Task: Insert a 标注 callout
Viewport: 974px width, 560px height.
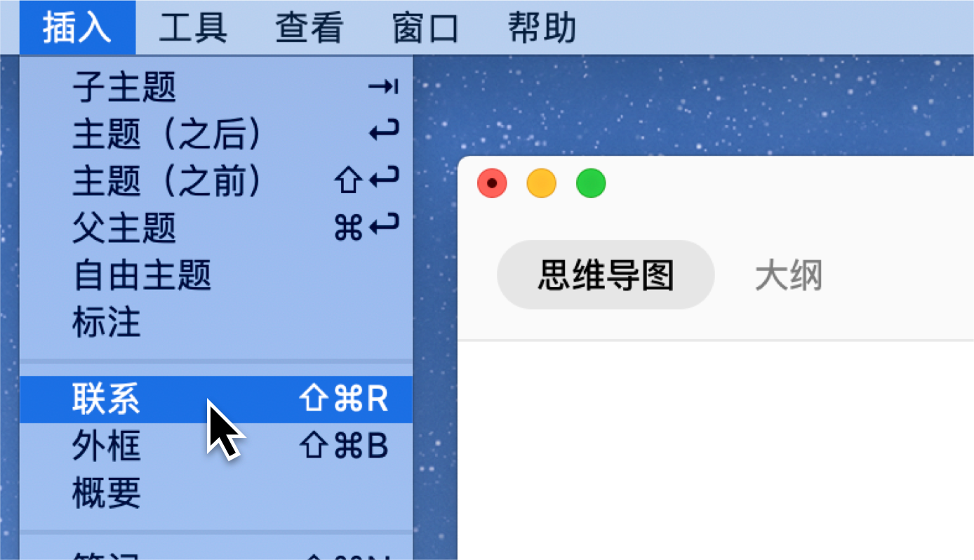Action: pyautogui.click(x=216, y=321)
